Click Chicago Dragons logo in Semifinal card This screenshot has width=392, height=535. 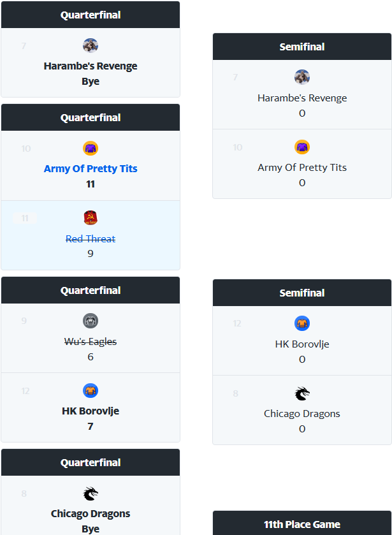[x=302, y=393]
